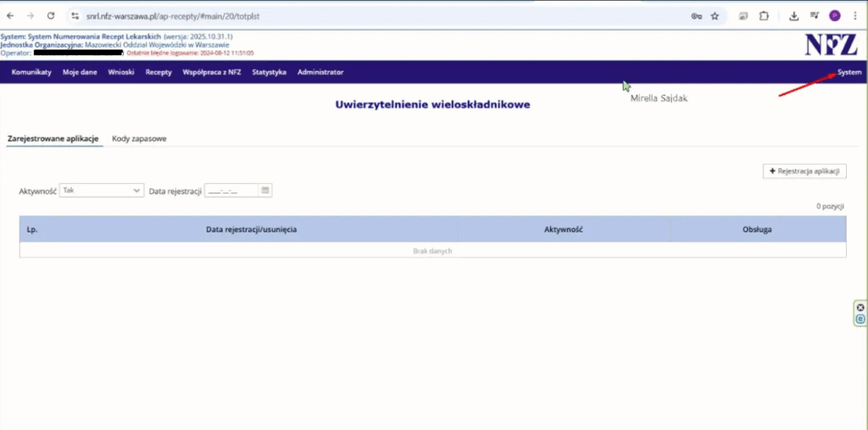Open the Recepty menu

[x=159, y=72]
